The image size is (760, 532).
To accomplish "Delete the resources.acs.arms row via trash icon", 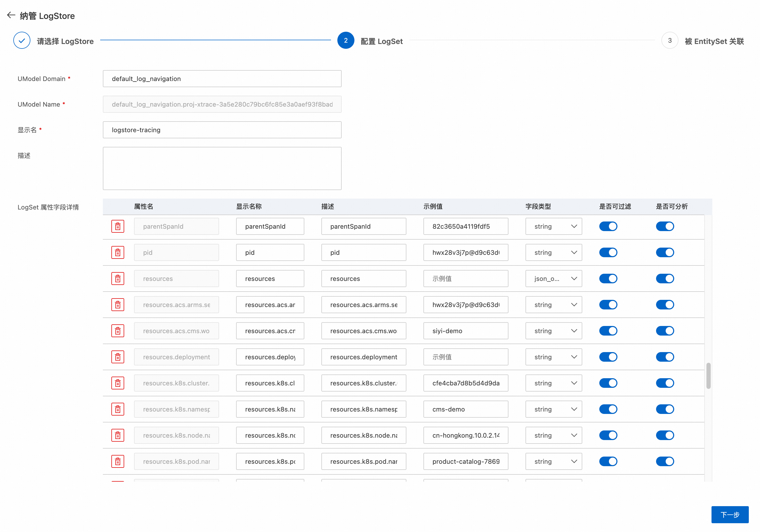I will coord(118,305).
